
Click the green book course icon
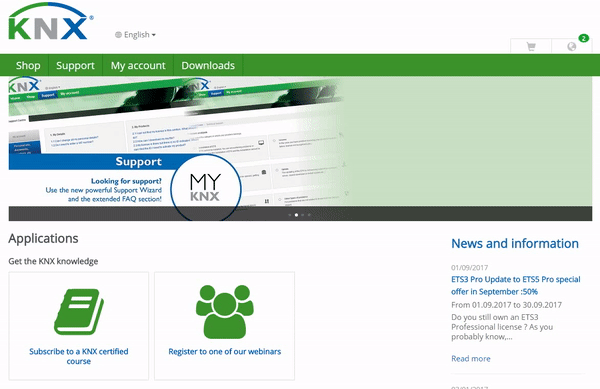click(x=79, y=311)
